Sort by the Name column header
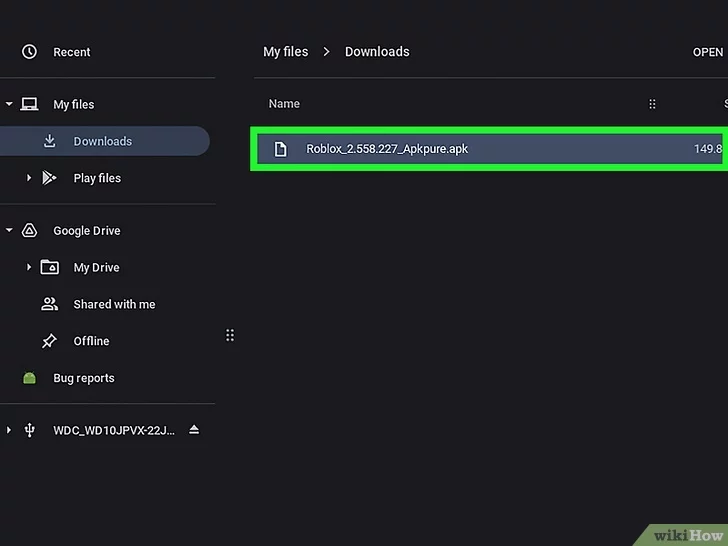The image size is (728, 546). pos(284,104)
